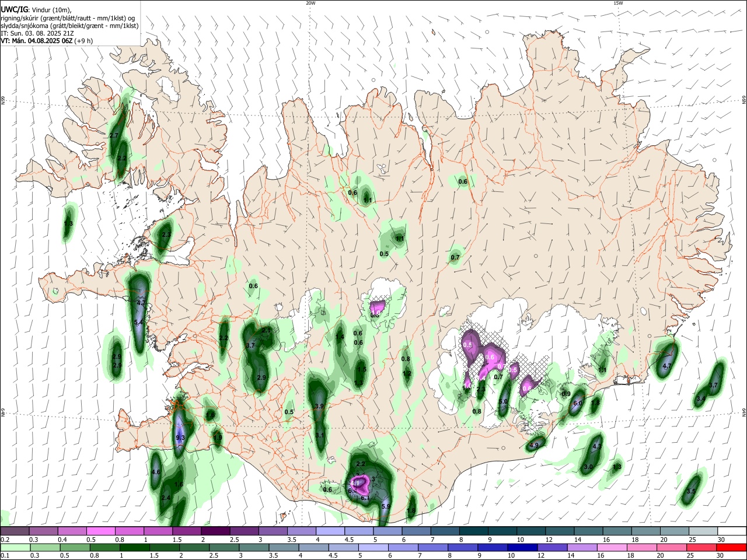Click the 'slydda/snjókoma' legend description line
The image size is (747, 560).
pyautogui.click(x=69, y=26)
